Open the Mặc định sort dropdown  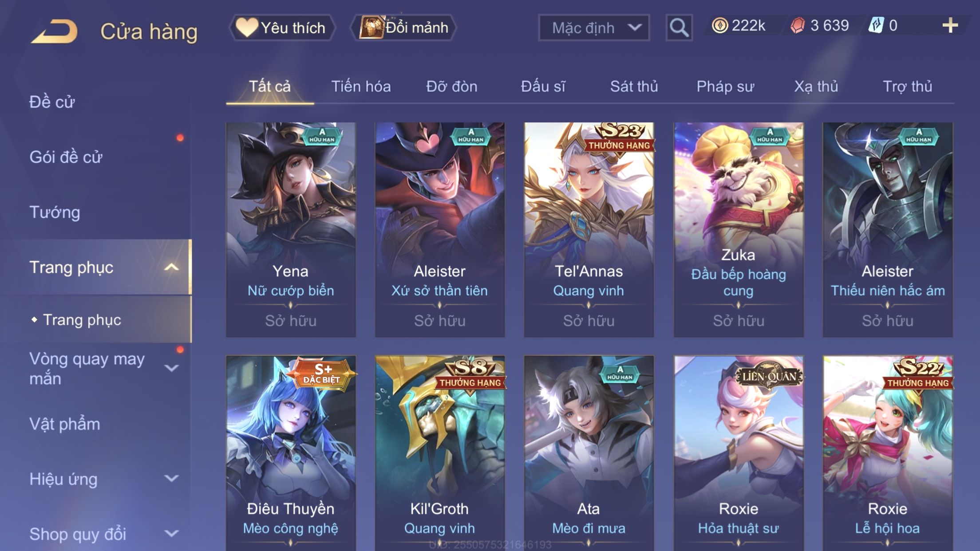[594, 28]
